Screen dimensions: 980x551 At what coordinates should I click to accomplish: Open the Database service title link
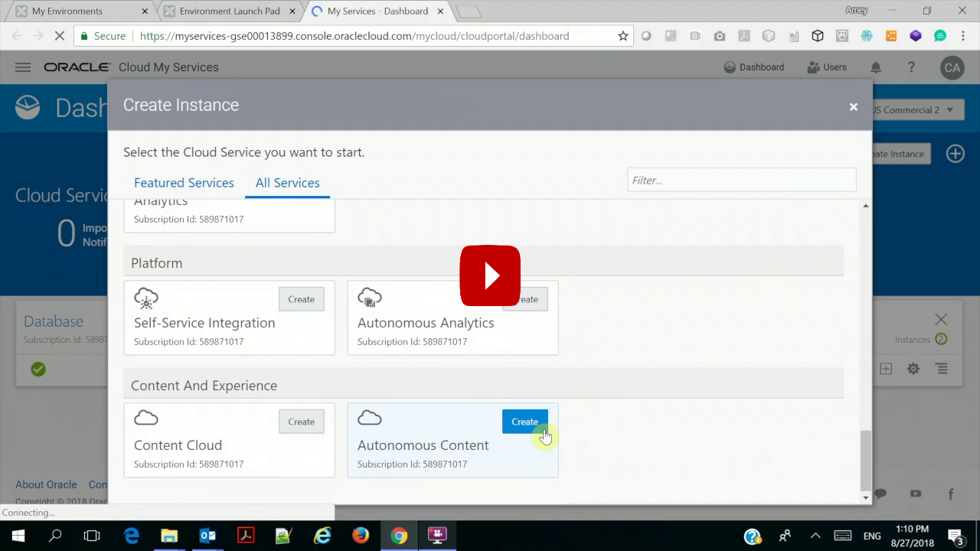point(54,321)
